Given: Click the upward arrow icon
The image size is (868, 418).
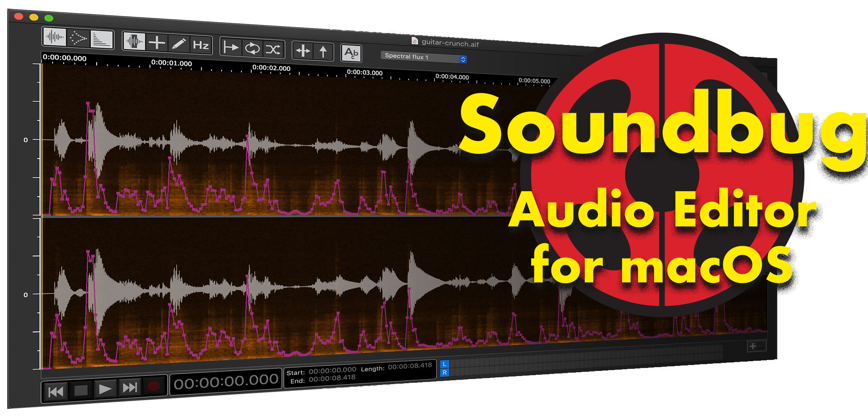Looking at the screenshot, I should 323,52.
